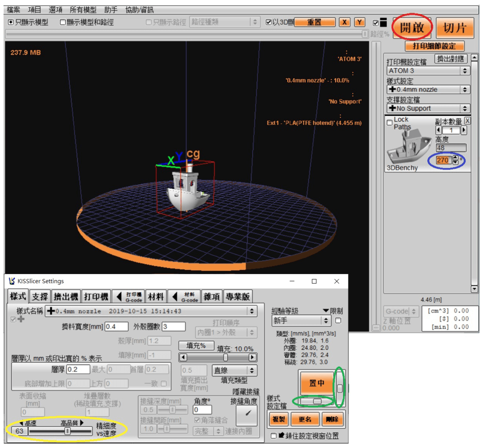The image size is (486, 448).
Task: Open the 所有模型 menu
Action: [83, 9]
